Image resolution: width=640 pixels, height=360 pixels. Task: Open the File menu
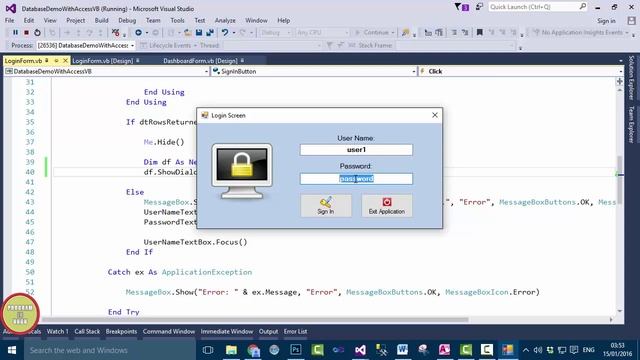click(x=9, y=20)
